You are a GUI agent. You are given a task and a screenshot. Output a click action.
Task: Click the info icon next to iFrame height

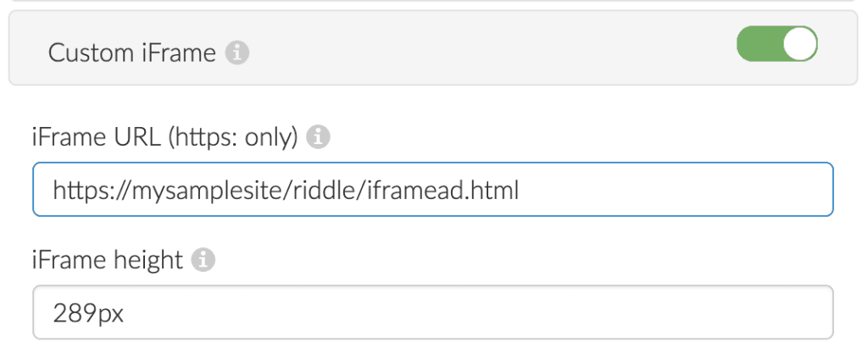click(203, 259)
